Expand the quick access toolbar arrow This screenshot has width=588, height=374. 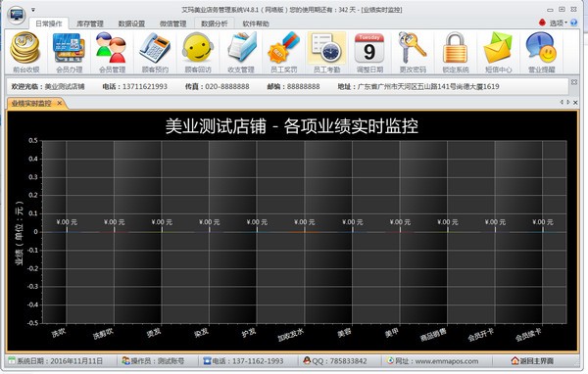(33, 10)
